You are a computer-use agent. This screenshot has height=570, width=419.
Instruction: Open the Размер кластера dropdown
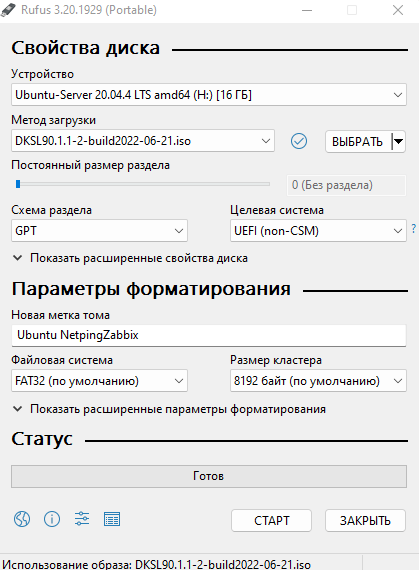click(x=318, y=381)
